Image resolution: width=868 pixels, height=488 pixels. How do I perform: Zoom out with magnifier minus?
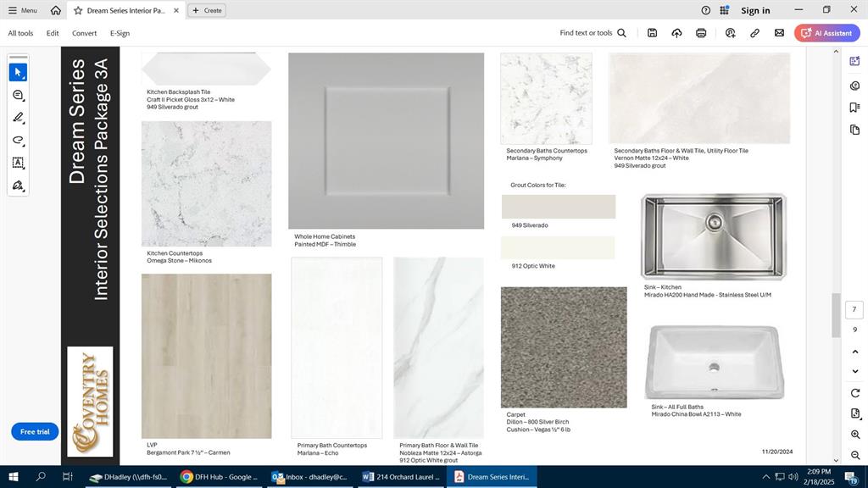pyautogui.click(x=854, y=455)
